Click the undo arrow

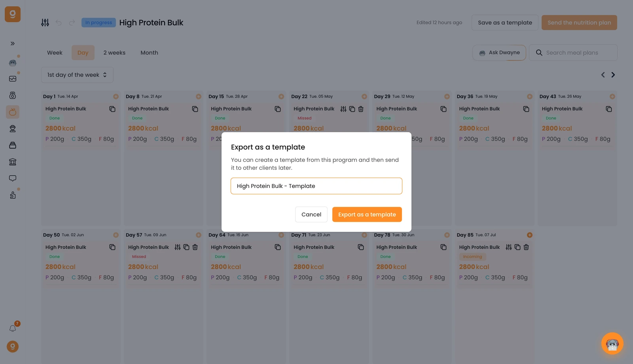(59, 23)
